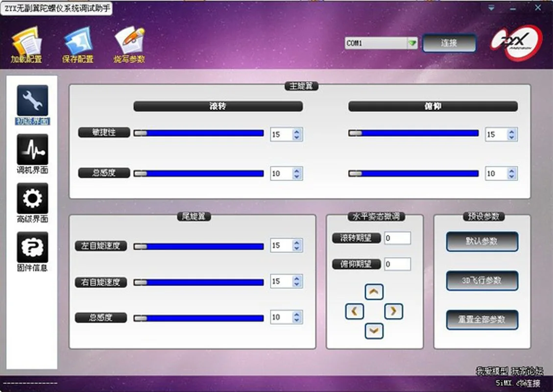Increase the 滚转 敏捷性 spinner value

tap(297, 131)
